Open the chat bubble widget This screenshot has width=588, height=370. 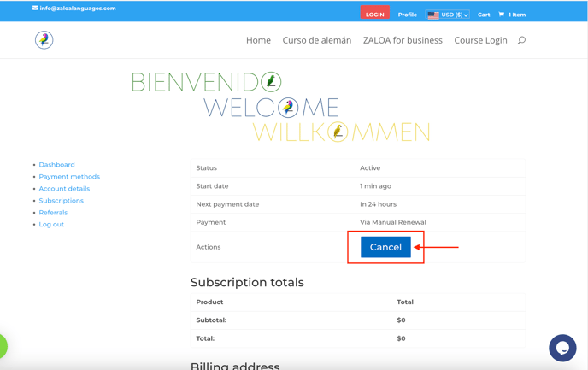click(x=562, y=348)
